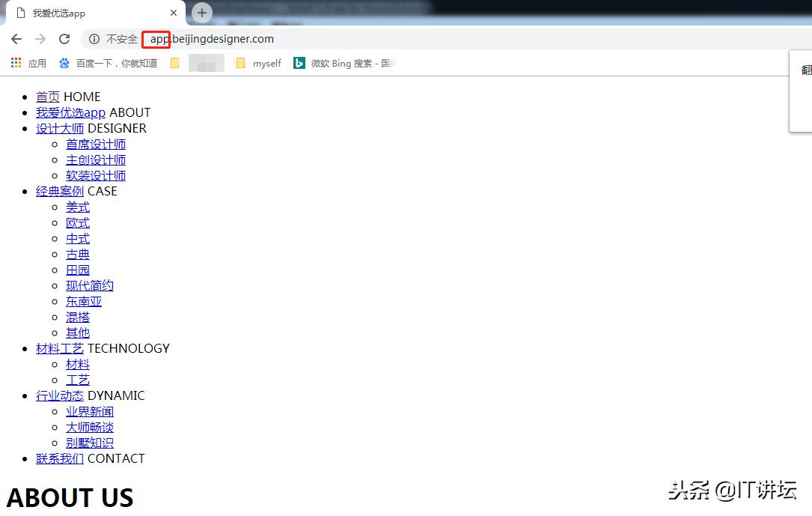Open a new tab with the plus button
Viewport: 812px width, 516px height.
coord(202,13)
